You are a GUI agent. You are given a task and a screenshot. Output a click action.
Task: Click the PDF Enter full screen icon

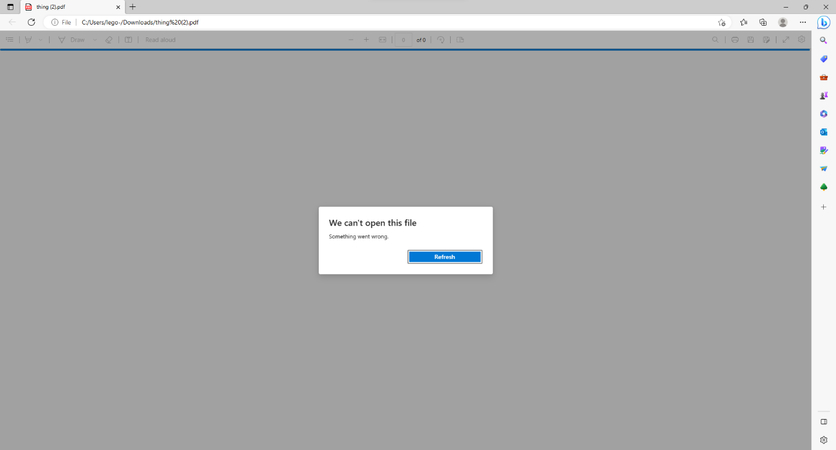click(786, 39)
